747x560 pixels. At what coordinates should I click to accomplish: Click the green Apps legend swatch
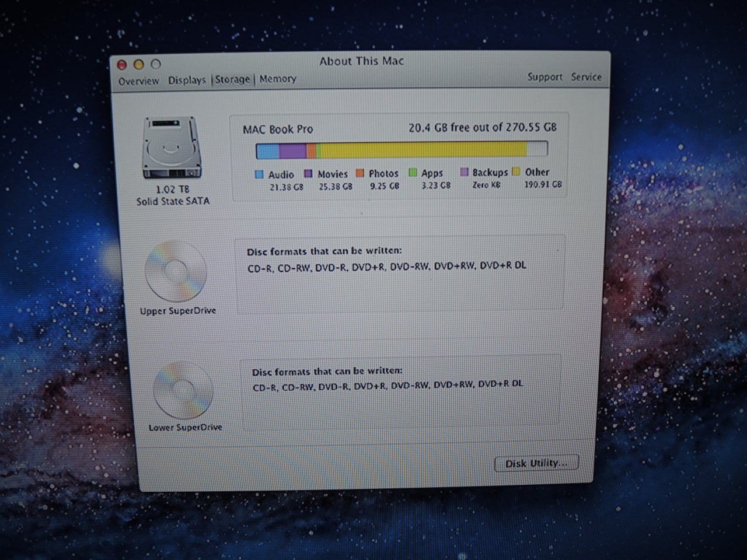coord(413,173)
